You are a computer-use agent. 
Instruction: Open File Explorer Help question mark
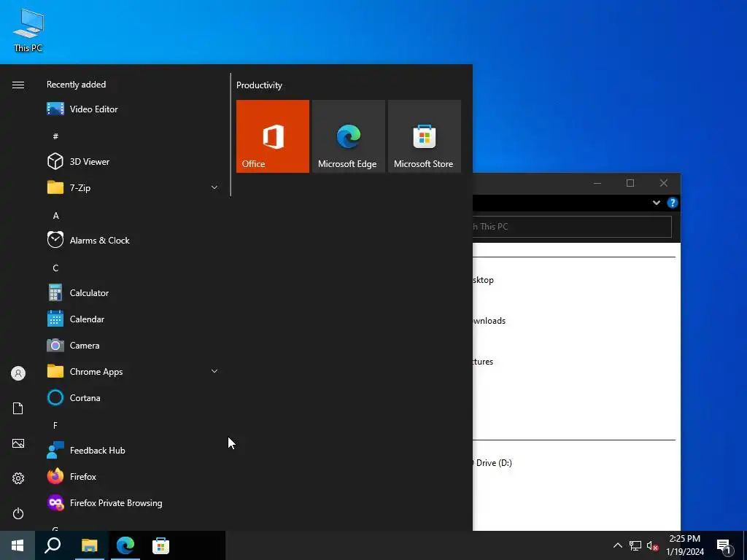672,203
